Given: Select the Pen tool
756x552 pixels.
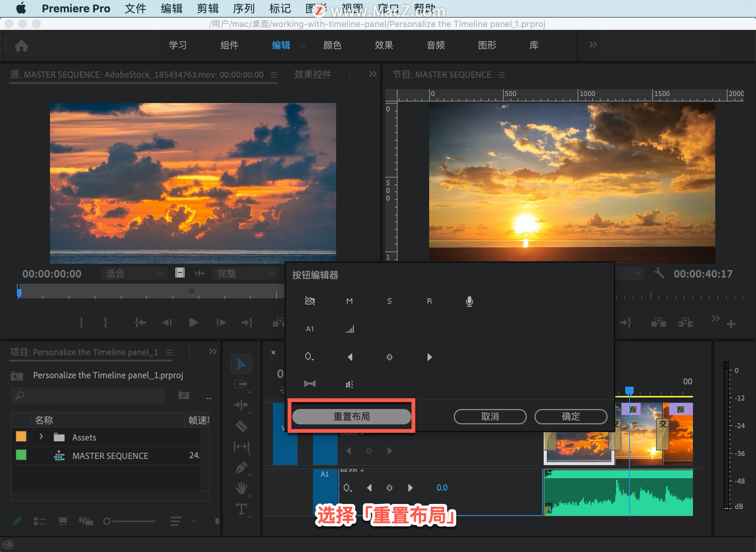Looking at the screenshot, I should tap(241, 468).
